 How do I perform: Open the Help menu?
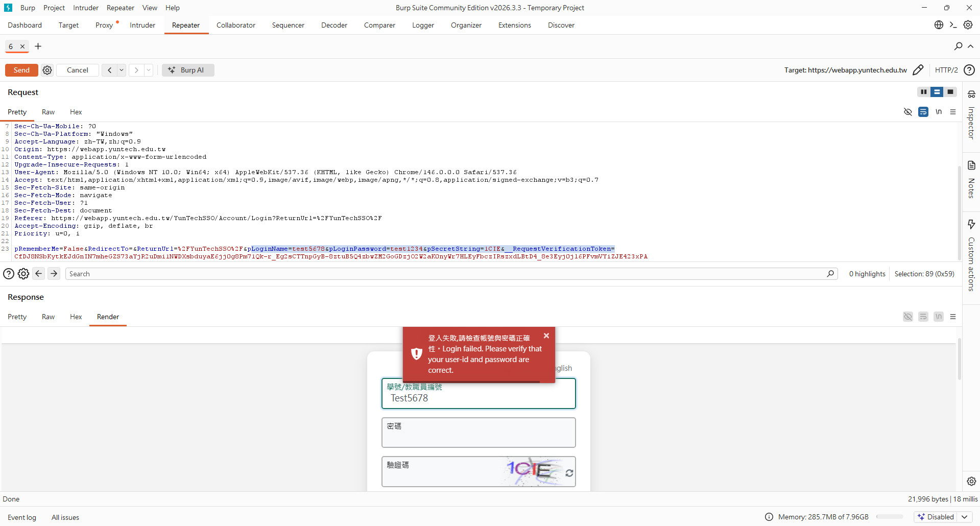(173, 8)
